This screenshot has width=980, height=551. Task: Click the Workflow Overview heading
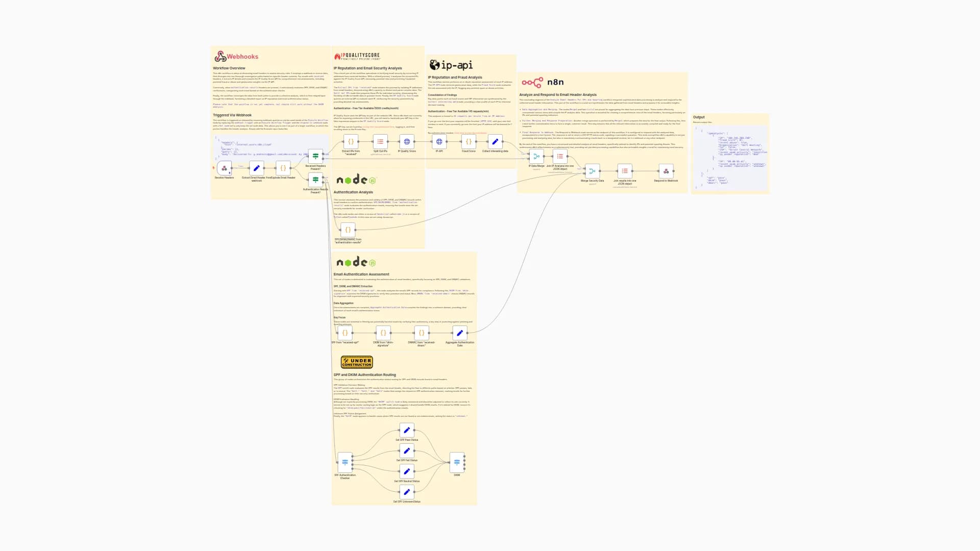(x=229, y=68)
